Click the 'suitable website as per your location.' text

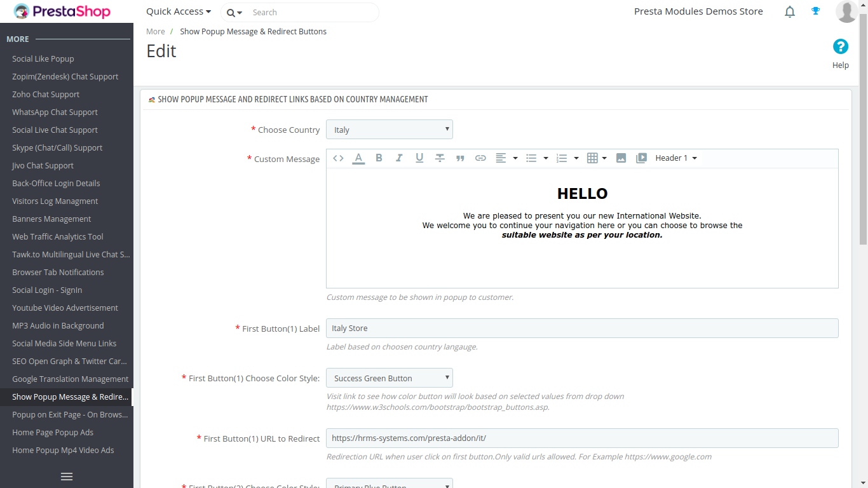pos(582,234)
